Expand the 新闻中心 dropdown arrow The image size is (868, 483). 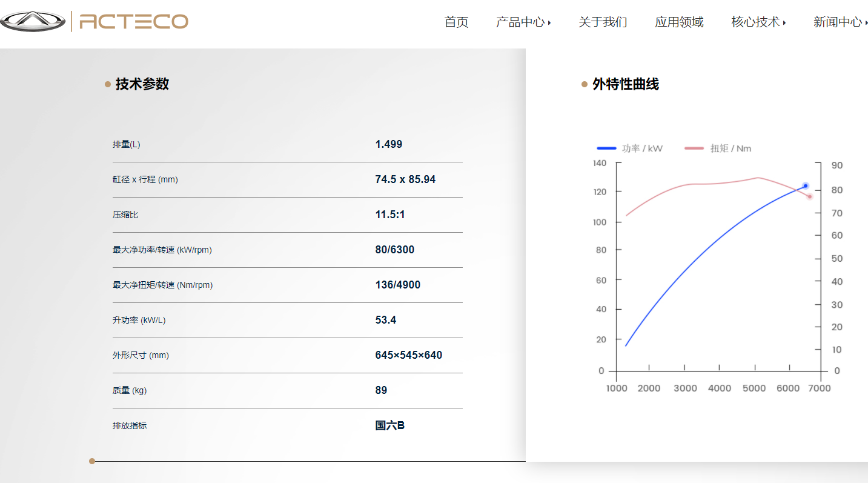pos(866,23)
